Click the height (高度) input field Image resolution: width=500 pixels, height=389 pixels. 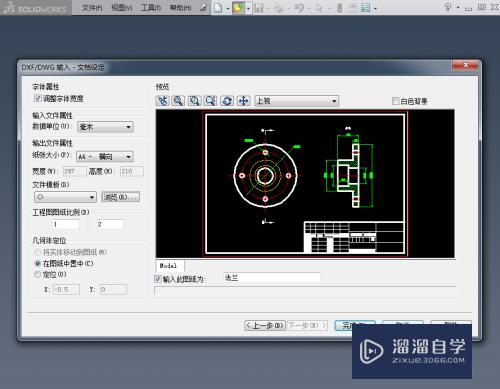132,171
